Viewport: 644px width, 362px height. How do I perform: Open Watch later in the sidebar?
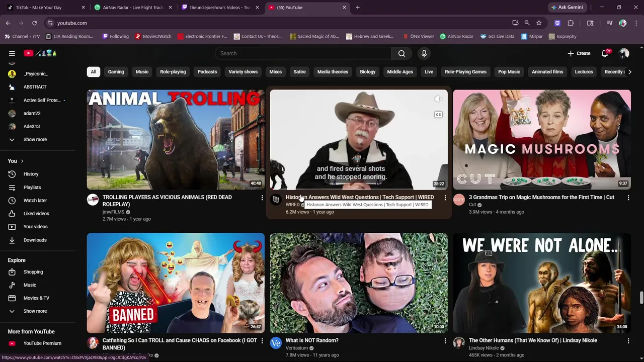pos(38,200)
